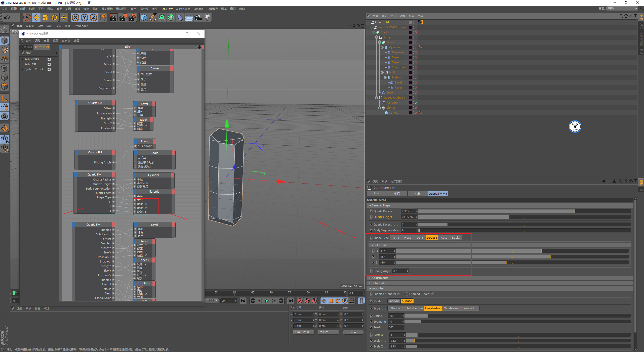Click the Quartz Radius slider bar
644x352 pixels.
click(524, 211)
